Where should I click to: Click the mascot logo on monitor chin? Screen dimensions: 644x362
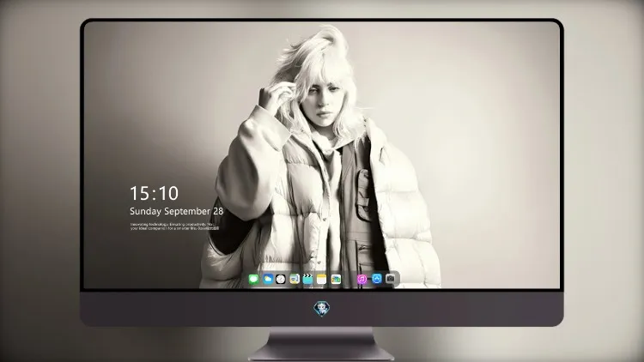pos(322,309)
